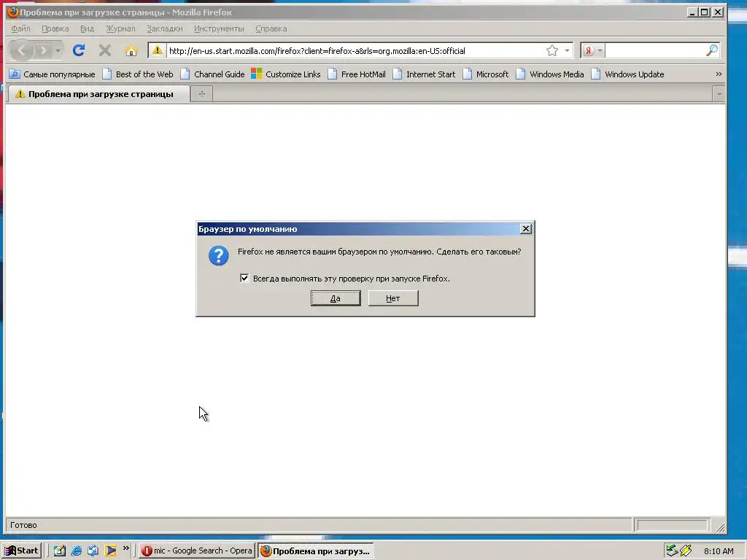Go forward using the forward arrow button
The width and height of the screenshot is (747, 560).
click(x=43, y=50)
